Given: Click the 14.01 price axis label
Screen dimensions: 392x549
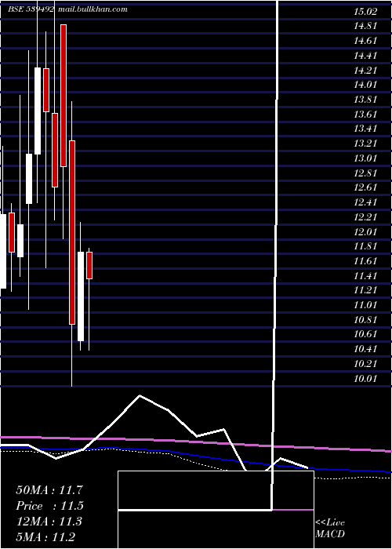Looking at the screenshot, I should tap(365, 85).
